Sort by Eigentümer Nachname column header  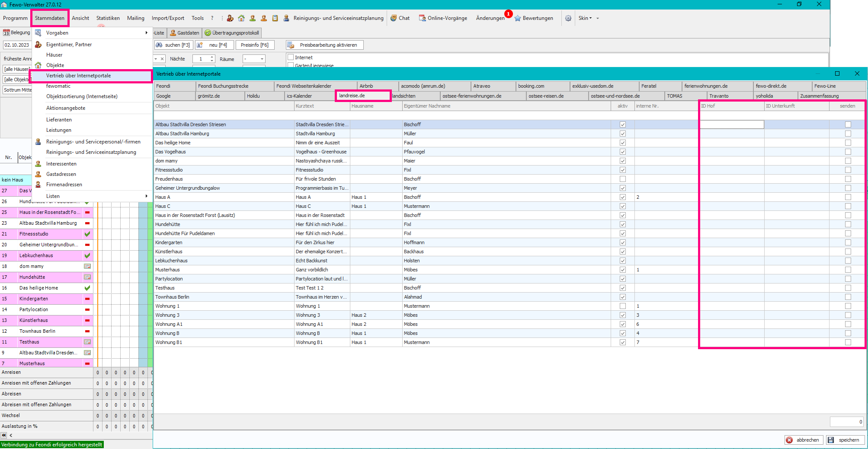coord(506,106)
